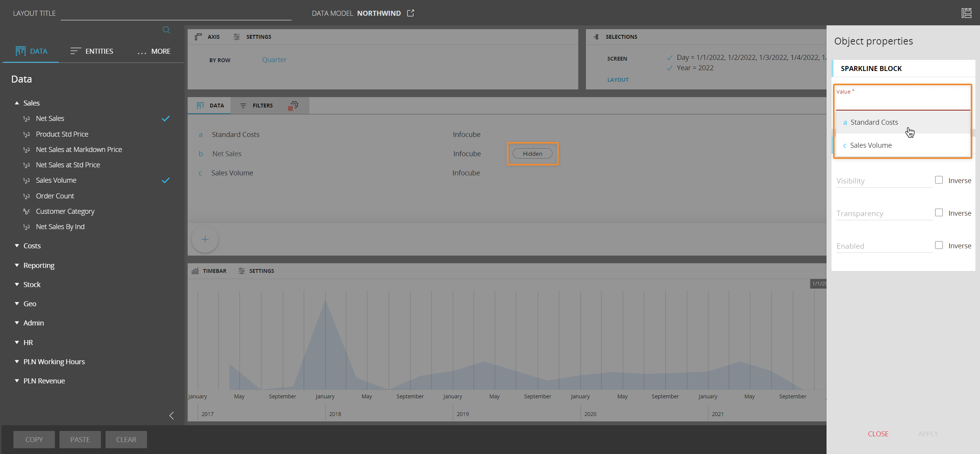Click the Hidden badge on Net Sales

click(x=532, y=154)
